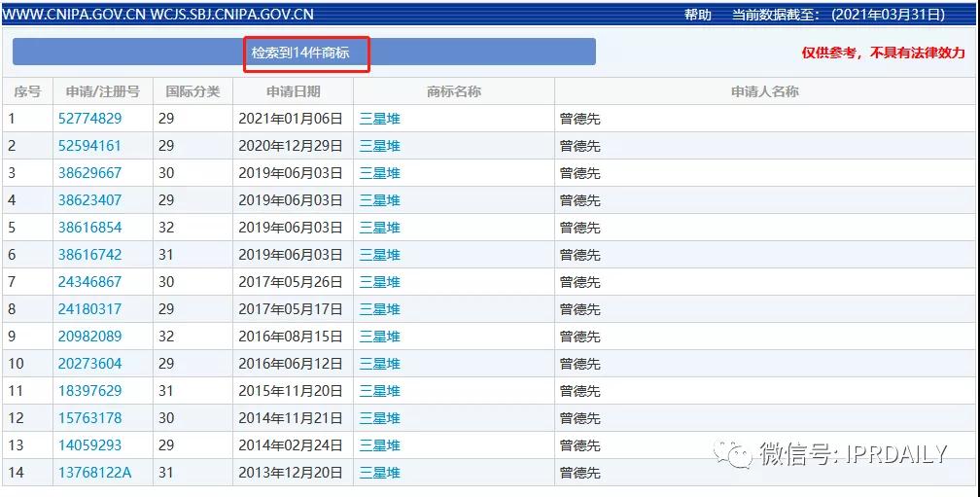Select the 序号 column header
The height and width of the screenshot is (497, 980).
pyautogui.click(x=27, y=91)
